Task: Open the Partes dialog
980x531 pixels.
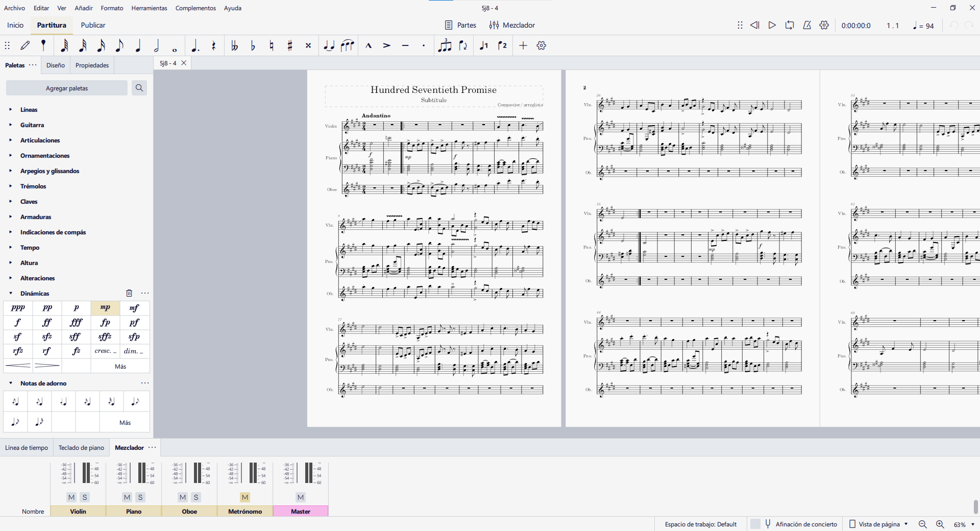Action: (460, 25)
